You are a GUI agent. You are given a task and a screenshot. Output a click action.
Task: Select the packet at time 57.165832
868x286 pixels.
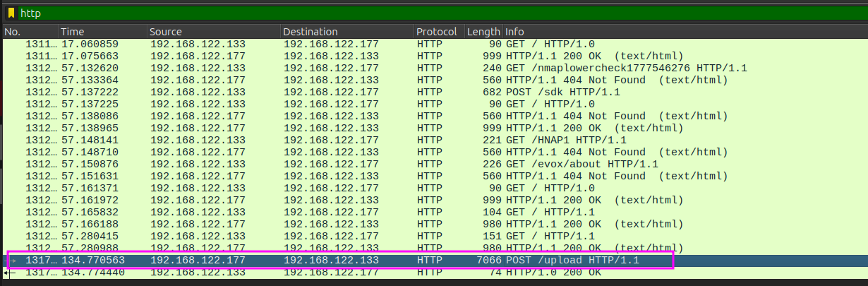(x=434, y=212)
